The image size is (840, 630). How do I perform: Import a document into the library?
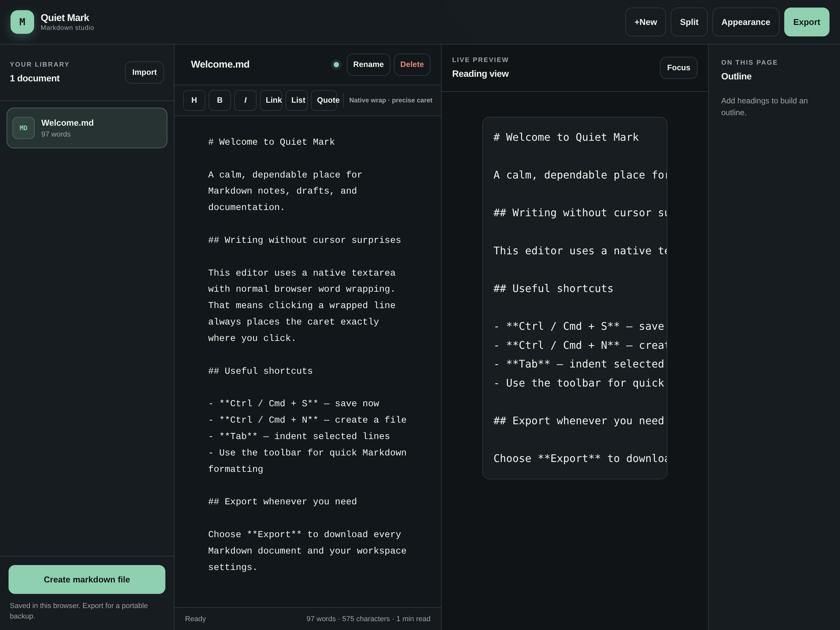[x=144, y=73]
